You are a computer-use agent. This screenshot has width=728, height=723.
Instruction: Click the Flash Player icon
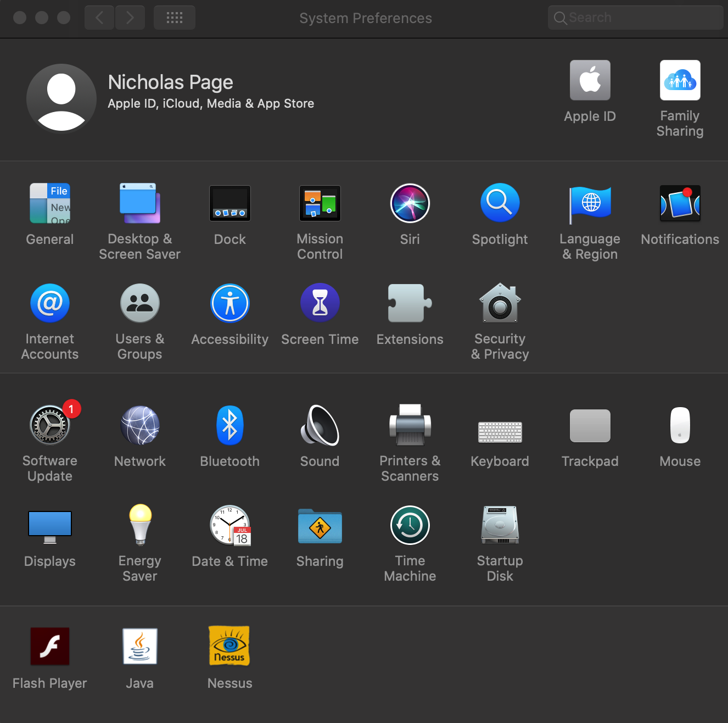50,647
